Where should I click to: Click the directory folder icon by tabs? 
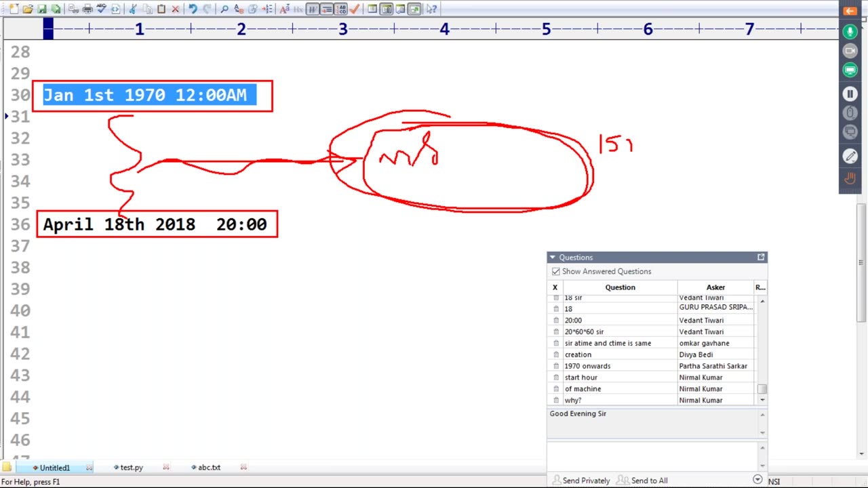(7, 468)
